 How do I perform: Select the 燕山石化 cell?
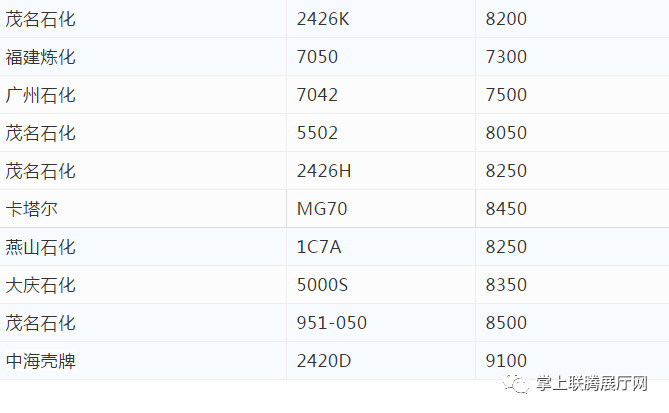[143, 247]
